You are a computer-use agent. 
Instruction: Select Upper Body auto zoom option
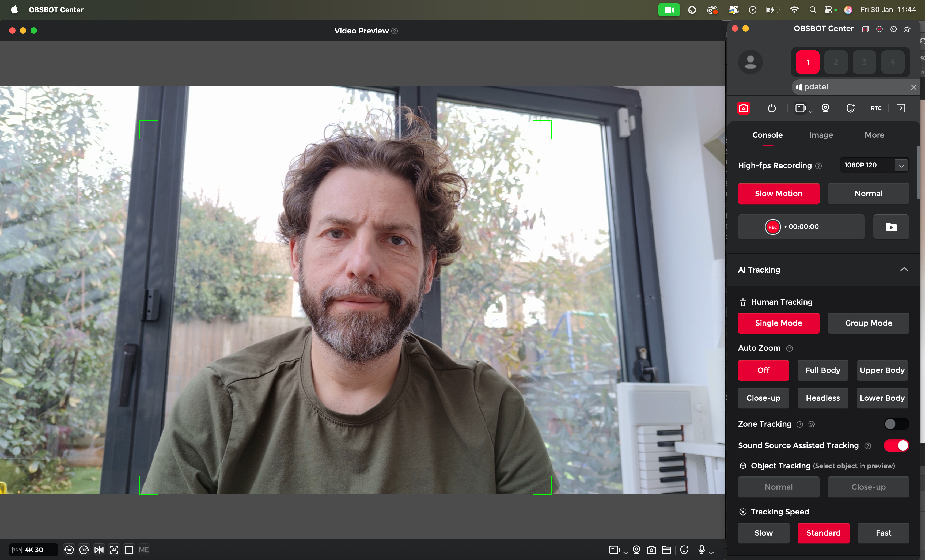(882, 370)
